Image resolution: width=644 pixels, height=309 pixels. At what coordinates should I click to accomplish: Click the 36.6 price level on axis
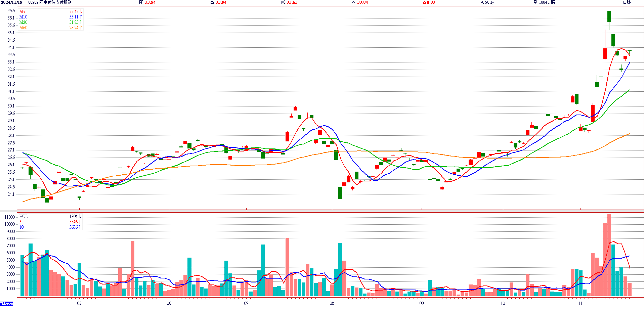[x=11, y=11]
